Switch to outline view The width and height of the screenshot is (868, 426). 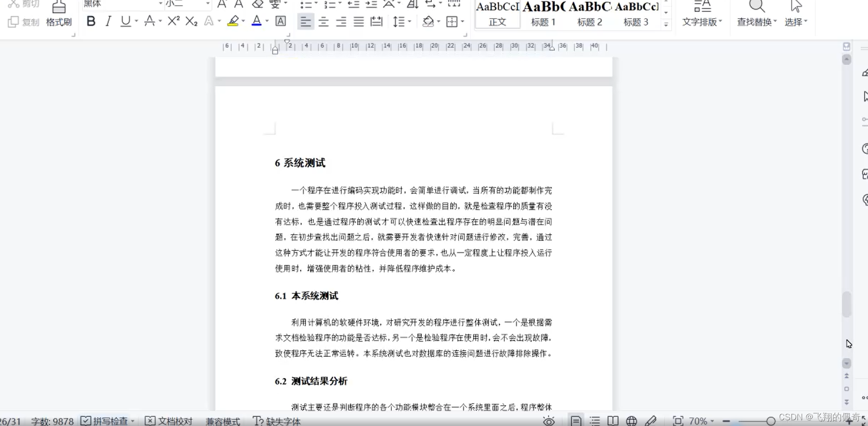tap(594, 421)
